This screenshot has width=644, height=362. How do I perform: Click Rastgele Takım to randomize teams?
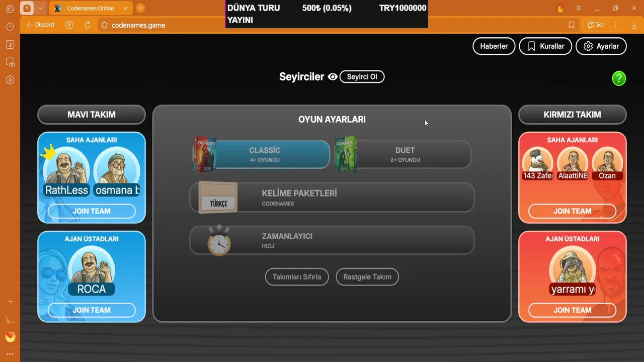tap(367, 277)
